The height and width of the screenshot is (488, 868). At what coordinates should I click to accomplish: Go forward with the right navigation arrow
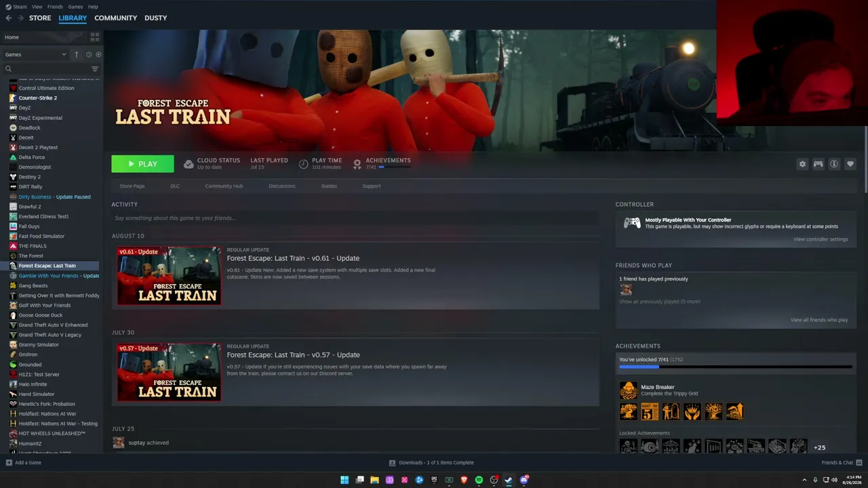click(20, 18)
